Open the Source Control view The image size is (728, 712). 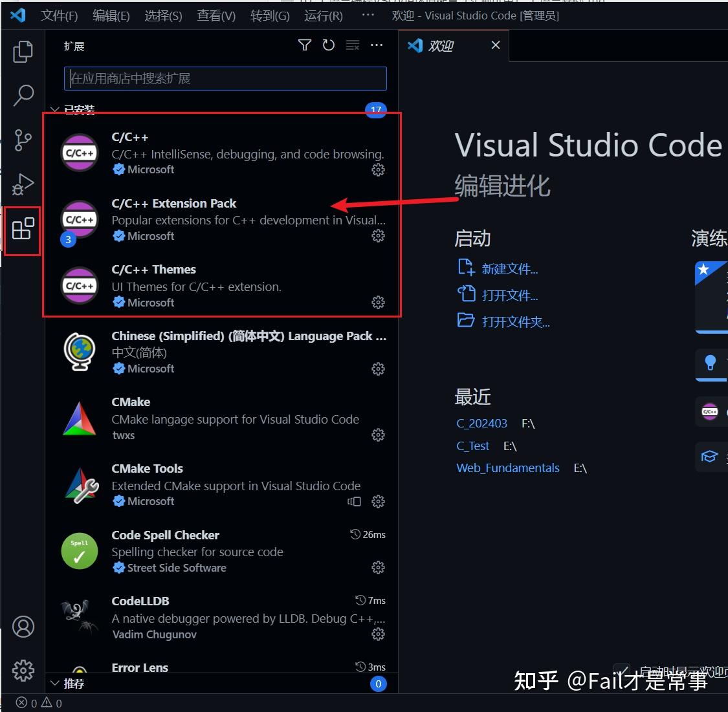tap(23, 140)
